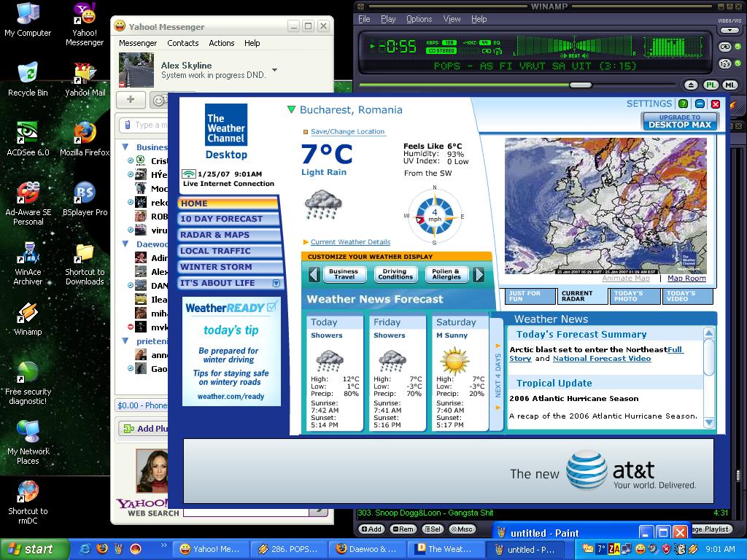
Task: Open the Winamp eject/open file button
Action: click(692, 85)
